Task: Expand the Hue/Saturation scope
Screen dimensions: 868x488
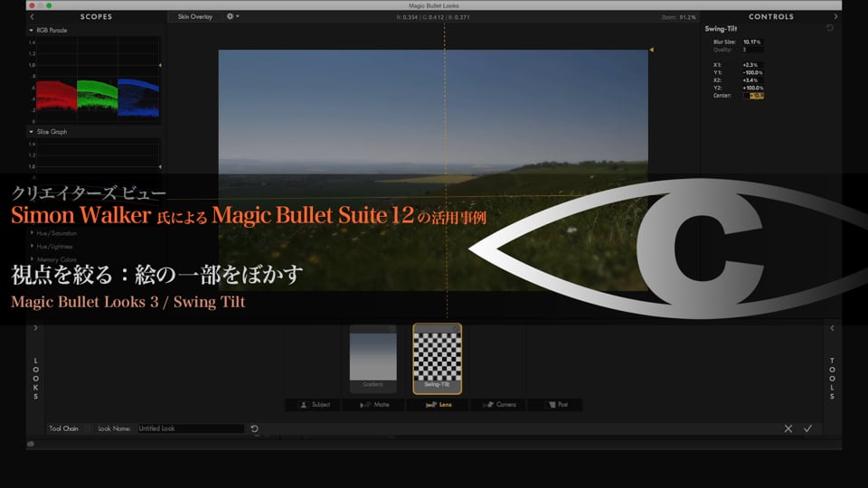Action: tap(32, 233)
